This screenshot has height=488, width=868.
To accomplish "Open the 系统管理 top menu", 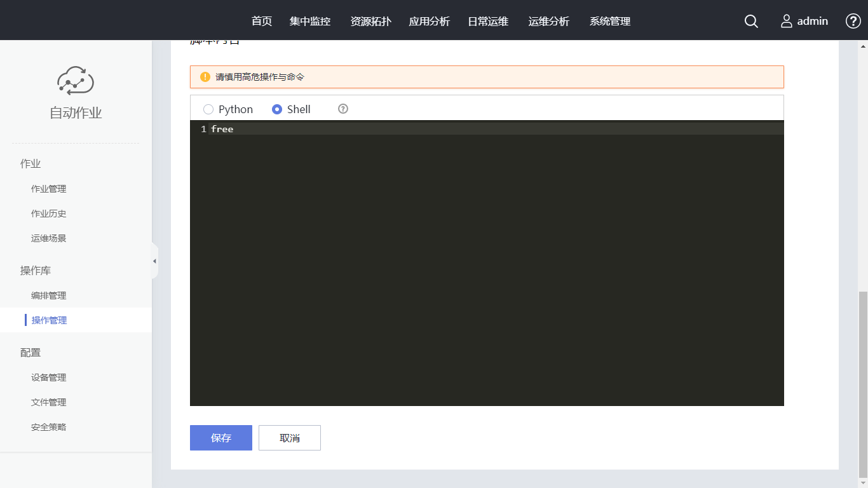I will point(610,22).
